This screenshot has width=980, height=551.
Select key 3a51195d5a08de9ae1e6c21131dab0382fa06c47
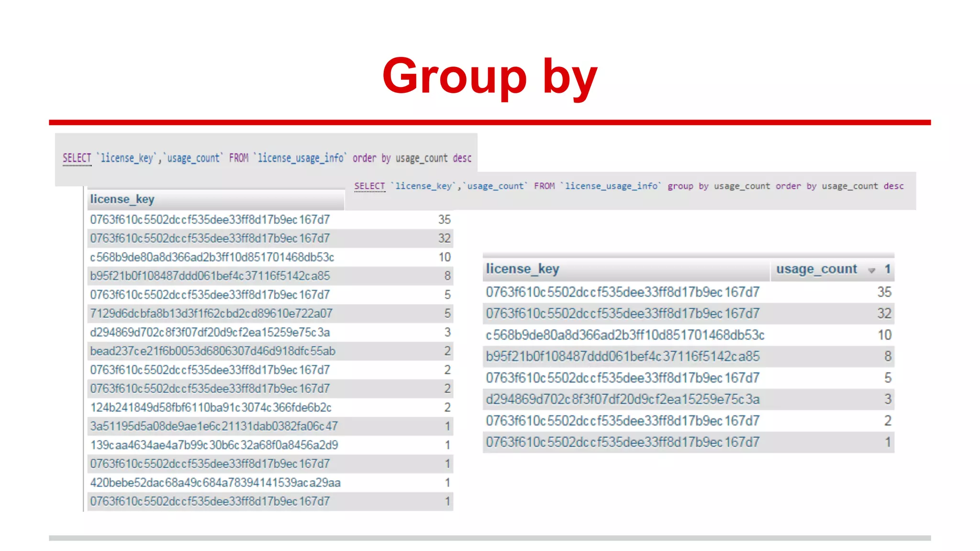click(x=214, y=426)
